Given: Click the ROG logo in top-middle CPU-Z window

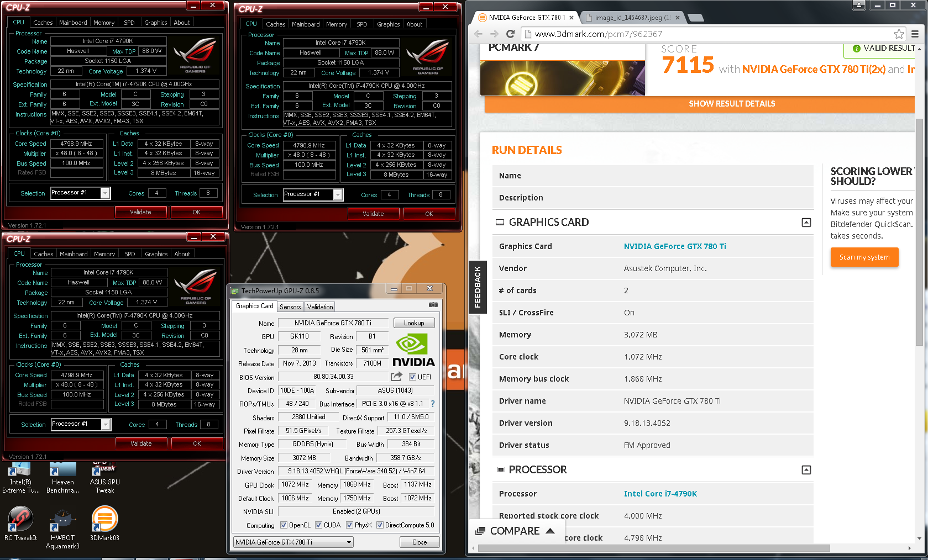Looking at the screenshot, I should [428, 56].
